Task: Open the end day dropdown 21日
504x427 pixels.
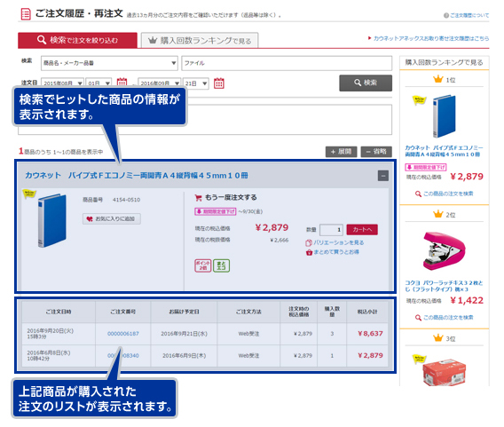Action: 196,83
